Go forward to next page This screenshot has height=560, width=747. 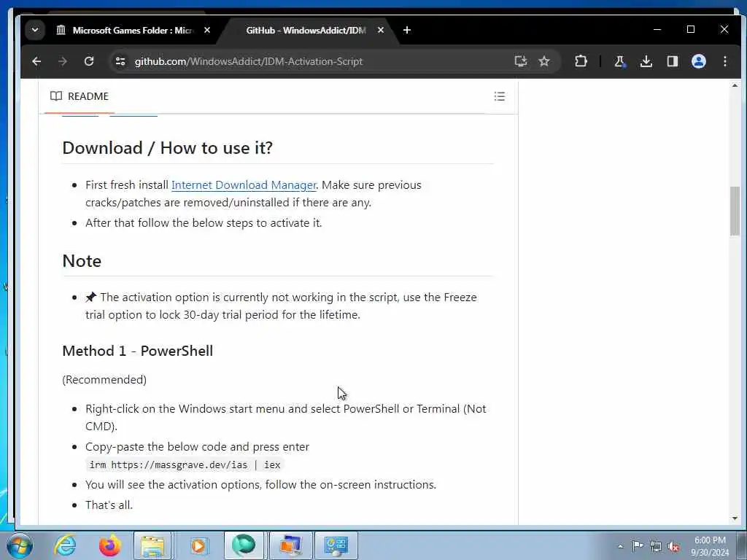tap(63, 61)
